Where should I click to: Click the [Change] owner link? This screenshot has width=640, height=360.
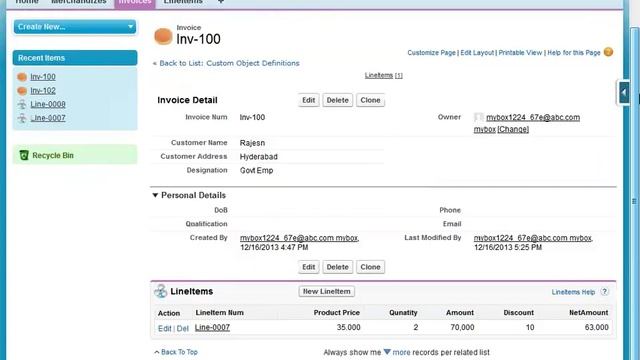coord(513,129)
